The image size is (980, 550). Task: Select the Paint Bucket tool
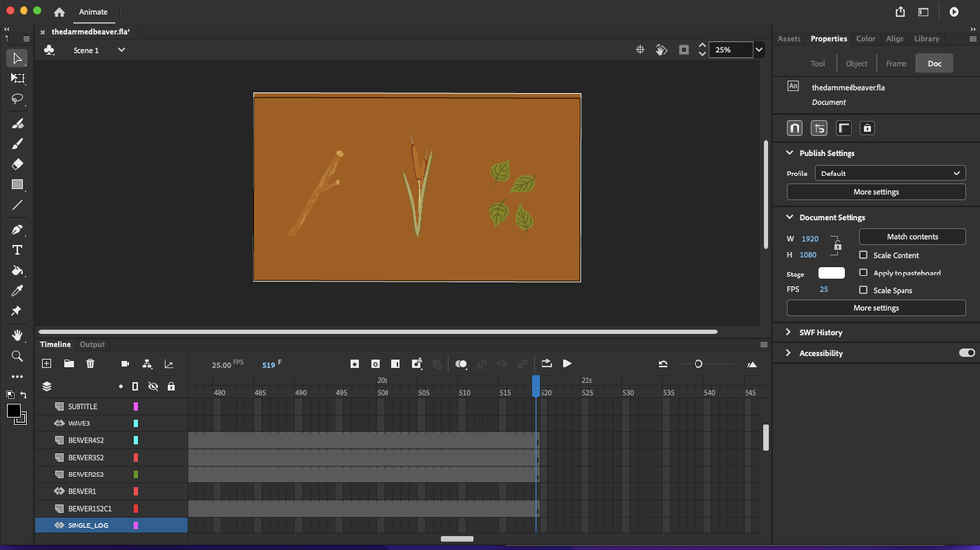pyautogui.click(x=17, y=271)
